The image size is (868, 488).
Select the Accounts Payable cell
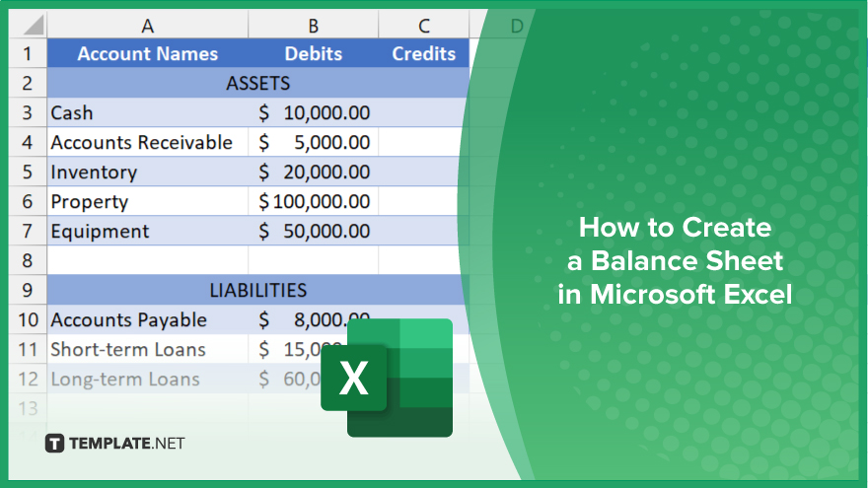(147, 319)
